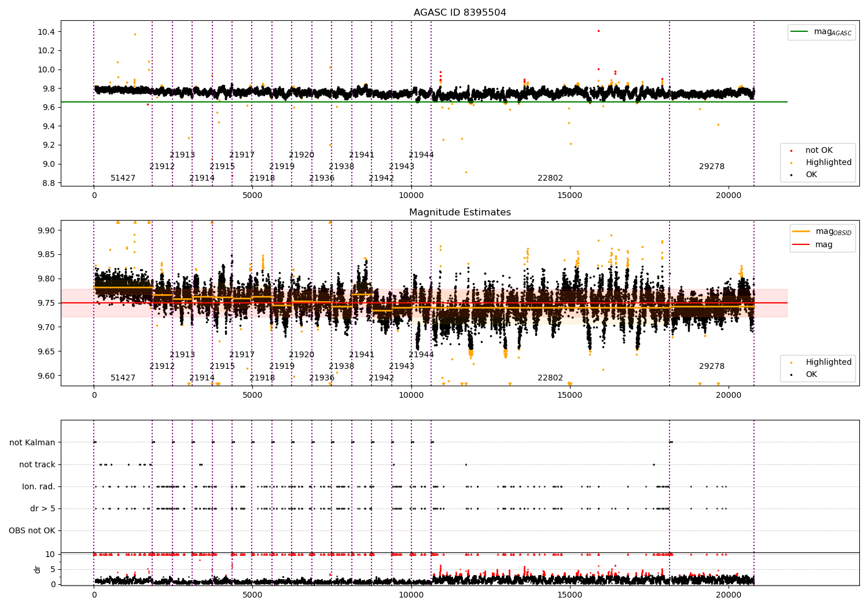Click obsid label 21915 in the top plot
Screen dimensions: 868x608
[x=222, y=166]
